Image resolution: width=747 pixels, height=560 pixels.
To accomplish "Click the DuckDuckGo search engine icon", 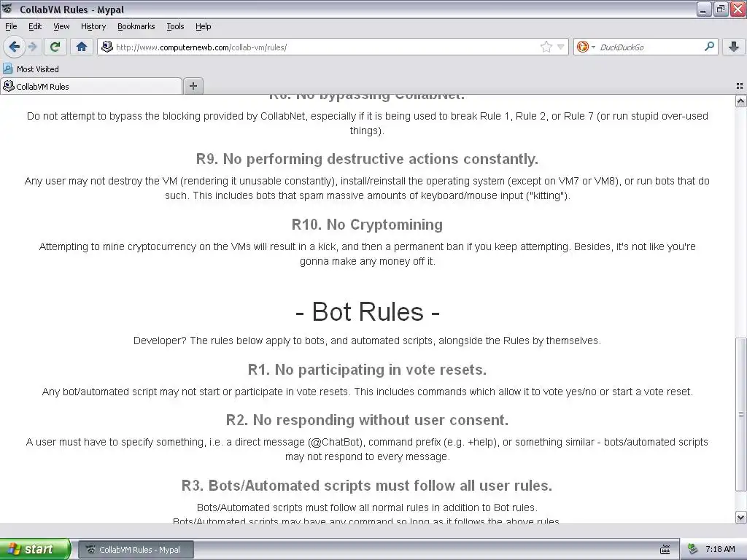I will click(582, 47).
